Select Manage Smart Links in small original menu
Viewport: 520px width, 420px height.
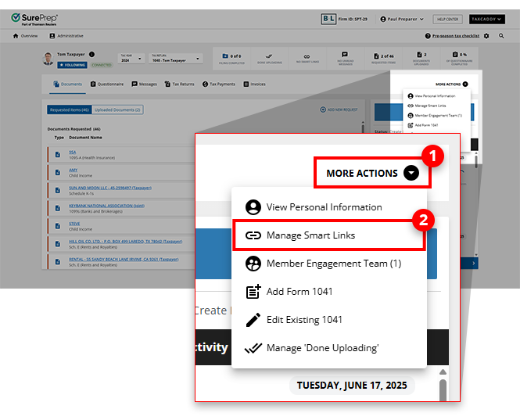click(436, 106)
